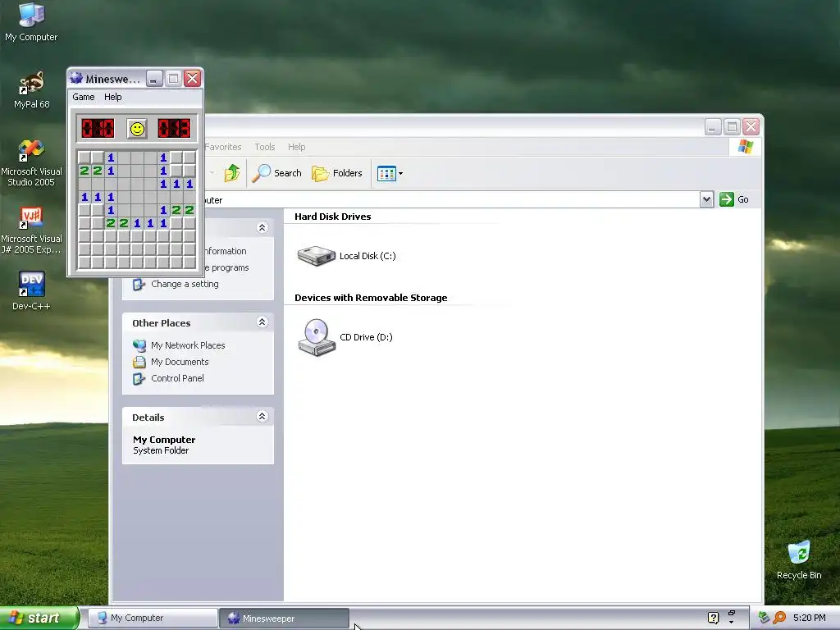Open the Game menu in Minesweeper
Viewport: 840px width, 630px height.
click(84, 97)
